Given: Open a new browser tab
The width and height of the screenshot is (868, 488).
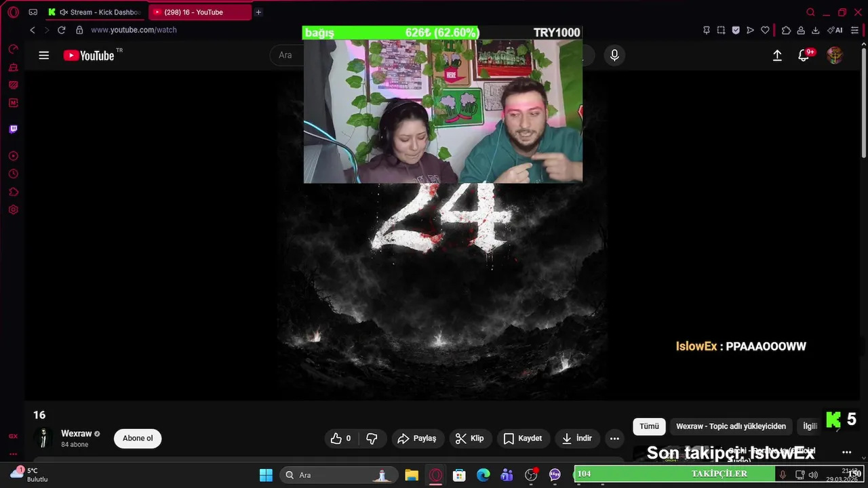Looking at the screenshot, I should tap(258, 12).
